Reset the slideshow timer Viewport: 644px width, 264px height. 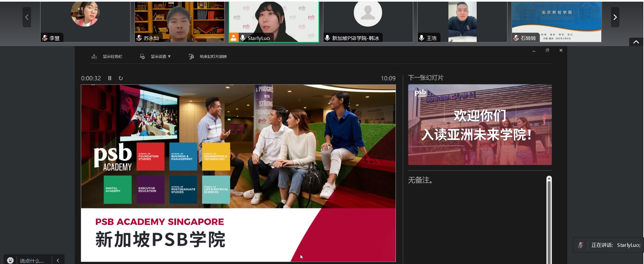click(121, 78)
